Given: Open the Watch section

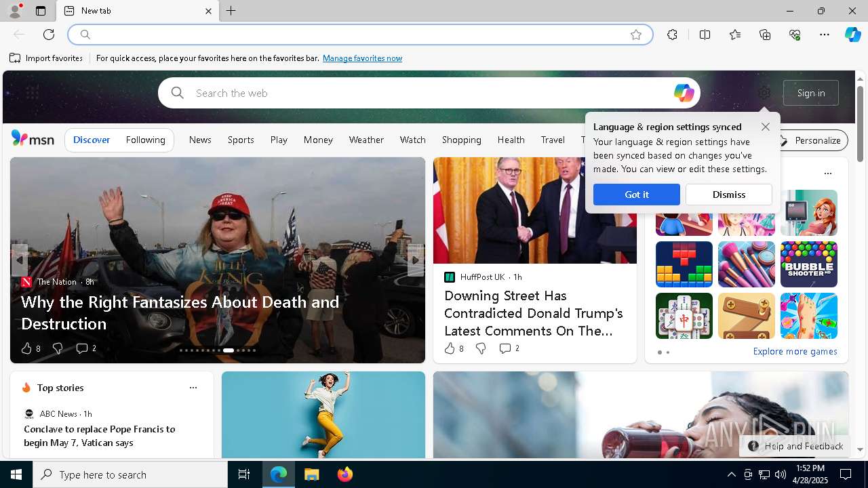Looking at the screenshot, I should tap(412, 140).
